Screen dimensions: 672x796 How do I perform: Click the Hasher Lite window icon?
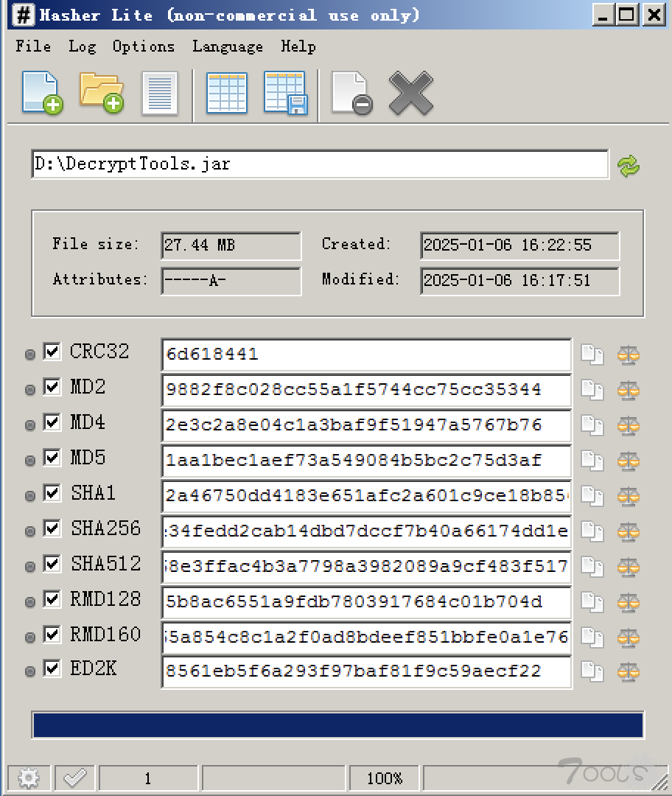[x=23, y=15]
